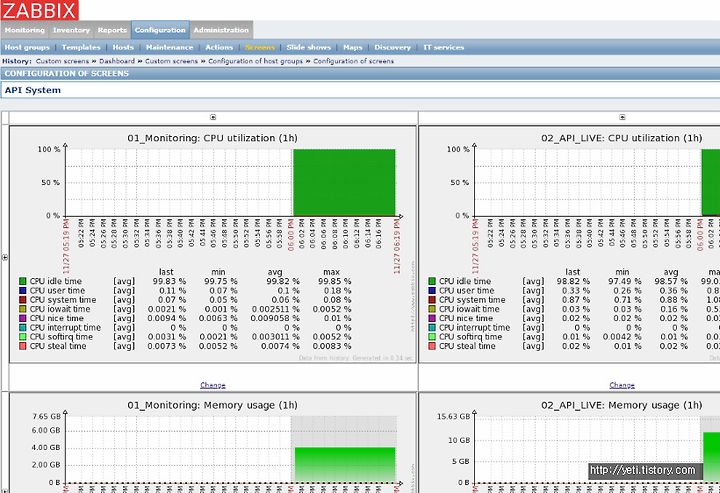Click 01_Monitoring CPU utilization graph title
The image size is (720, 493).
coord(213,138)
